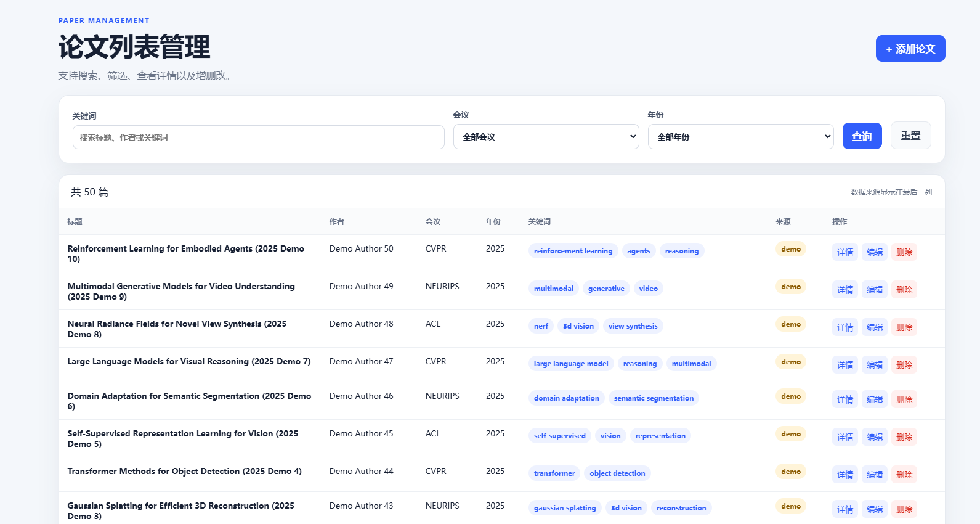Click the 'self-supervised' keyword tag
The width and height of the screenshot is (980, 524).
pyautogui.click(x=560, y=436)
